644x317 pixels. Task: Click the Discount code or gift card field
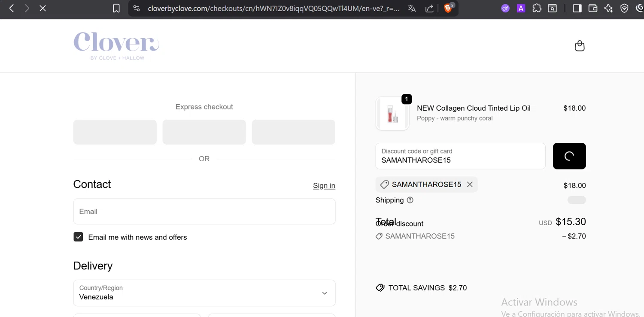point(460,156)
